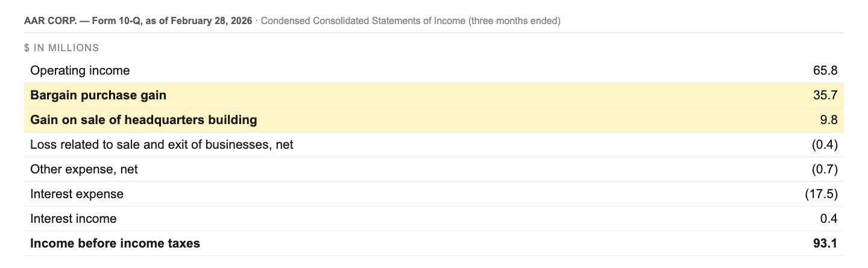Select the 0.4 interest income value
This screenshot has height=268, width=868.
click(829, 219)
